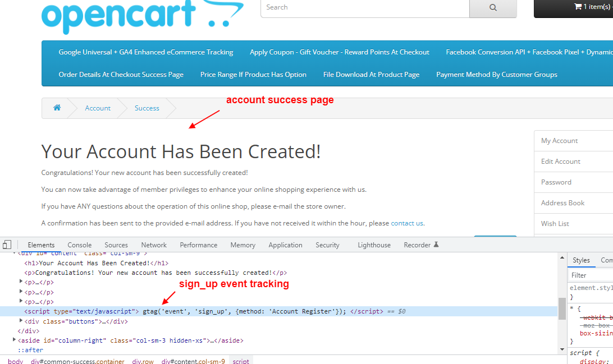Click the element.style rule in Styles
The width and height of the screenshot is (613, 364).
tap(591, 288)
